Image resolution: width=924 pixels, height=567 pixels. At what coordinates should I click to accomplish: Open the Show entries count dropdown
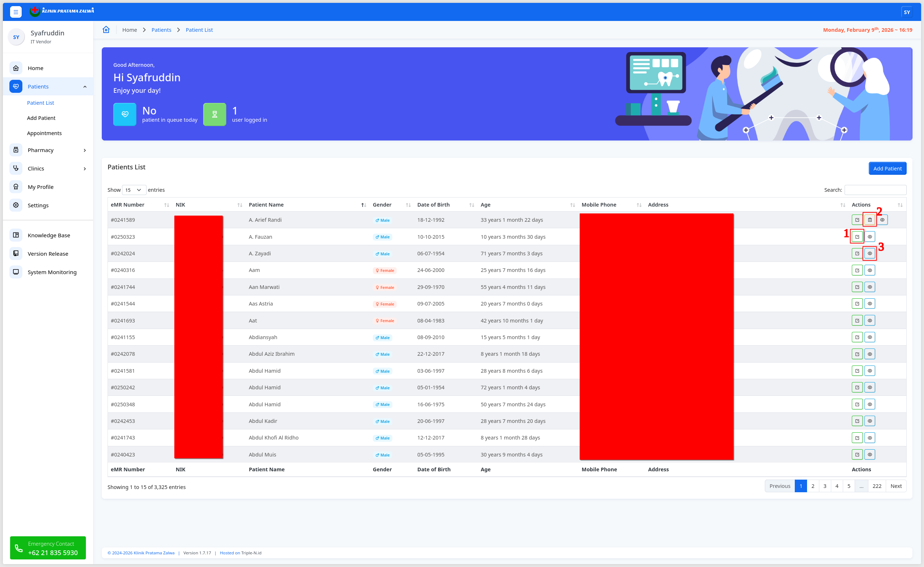(x=134, y=190)
